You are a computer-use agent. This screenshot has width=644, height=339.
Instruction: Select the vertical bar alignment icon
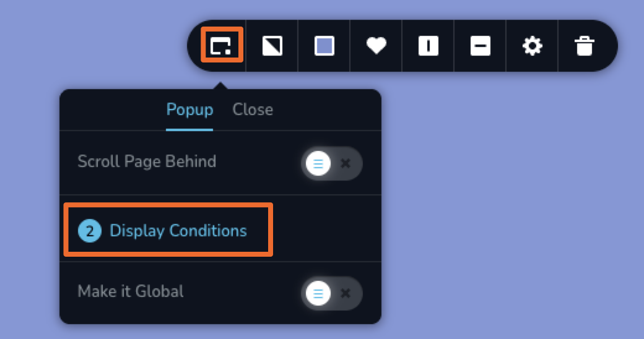point(429,46)
